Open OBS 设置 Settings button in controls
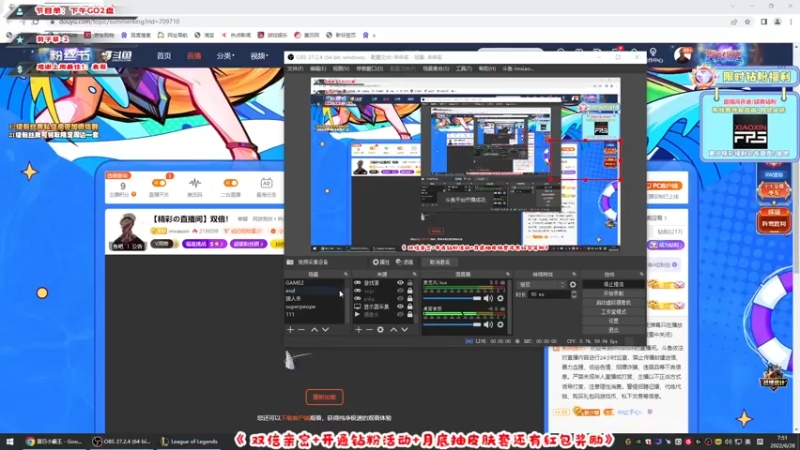Image resolution: width=800 pixels, height=450 pixels. pos(613,321)
